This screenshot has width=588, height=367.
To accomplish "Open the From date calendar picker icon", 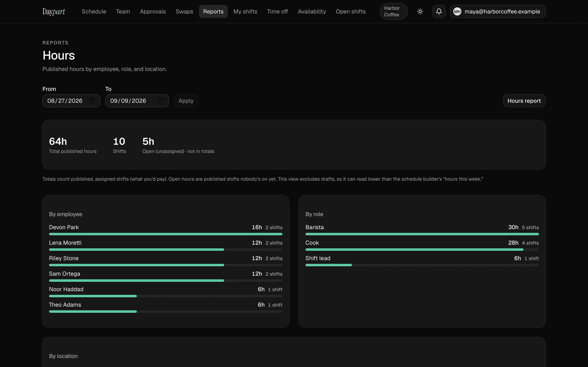I will [x=92, y=101].
